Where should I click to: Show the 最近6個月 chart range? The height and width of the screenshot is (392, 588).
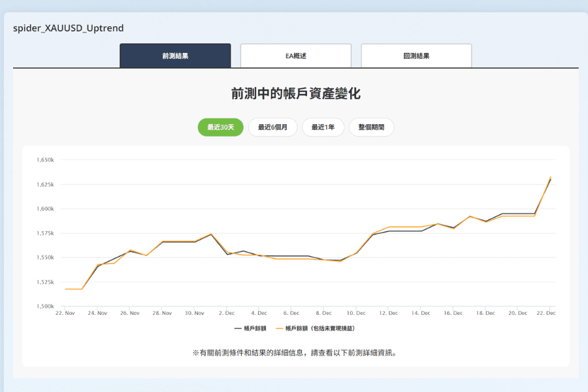tap(273, 127)
